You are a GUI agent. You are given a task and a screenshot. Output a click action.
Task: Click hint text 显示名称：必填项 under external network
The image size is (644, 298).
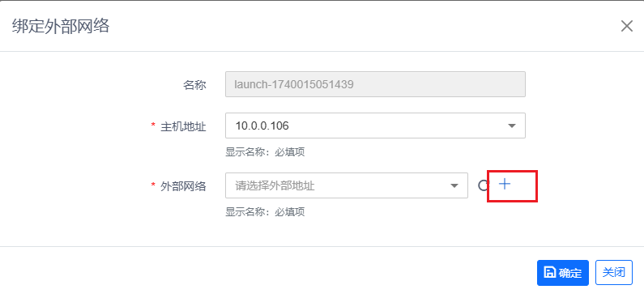tap(265, 212)
